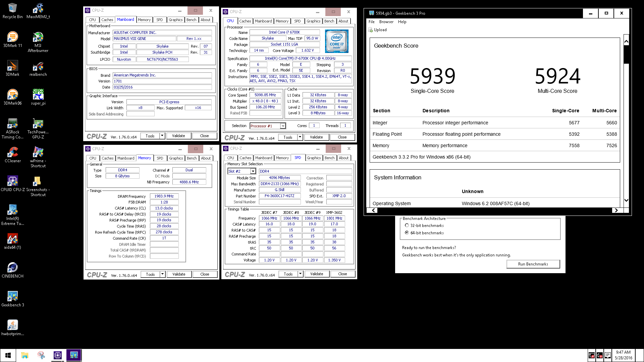Click the Part Number F4-3600C17-4GTZ value
The image size is (644, 362).
(279, 196)
